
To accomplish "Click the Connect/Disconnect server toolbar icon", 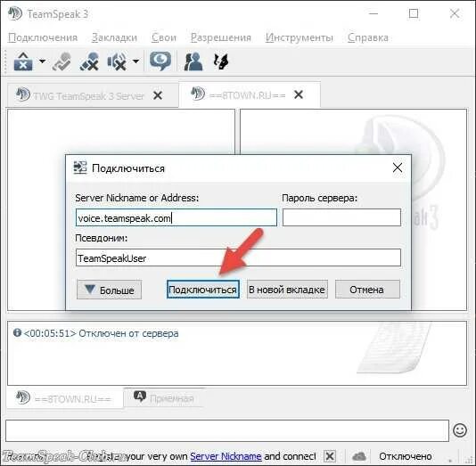I will pyautogui.click(x=23, y=61).
